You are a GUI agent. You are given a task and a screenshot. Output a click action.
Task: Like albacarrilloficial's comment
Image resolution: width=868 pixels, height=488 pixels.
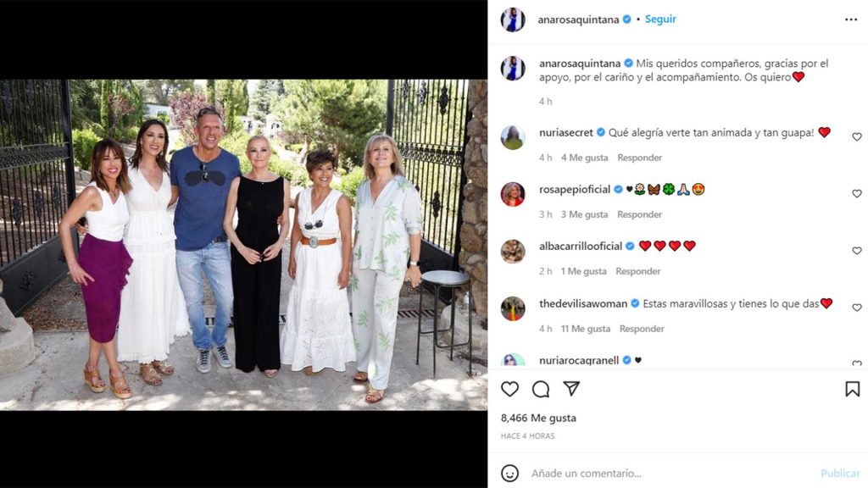tap(857, 251)
